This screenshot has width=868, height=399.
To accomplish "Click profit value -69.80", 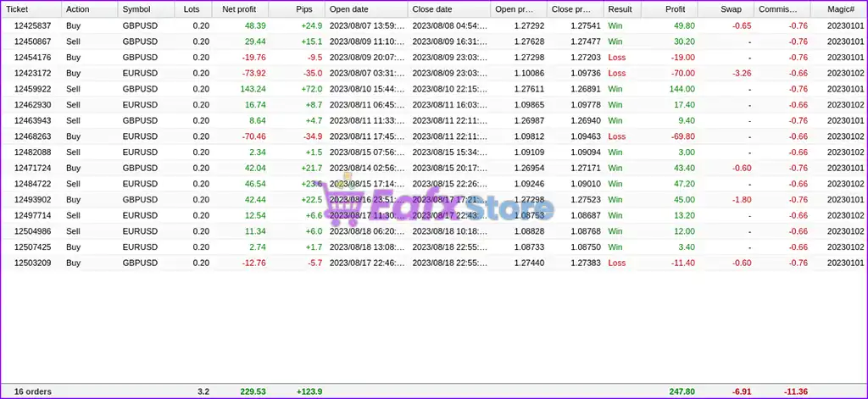I will tap(683, 136).
